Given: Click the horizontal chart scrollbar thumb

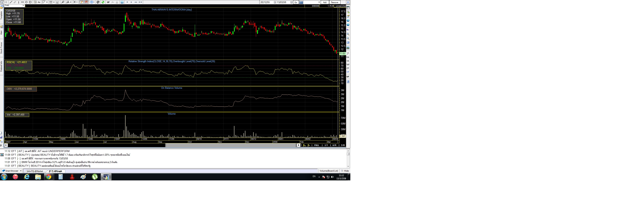Looking at the screenshot, I should pos(231,145).
